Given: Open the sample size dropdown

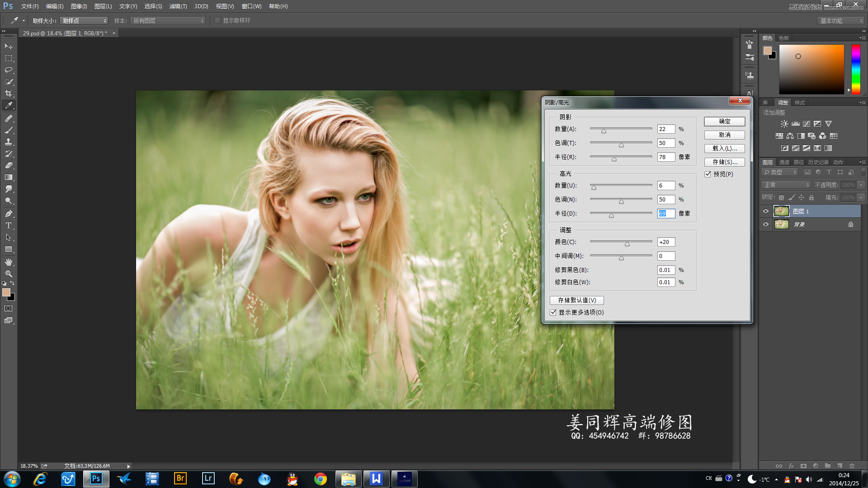Looking at the screenshot, I should click(85, 21).
